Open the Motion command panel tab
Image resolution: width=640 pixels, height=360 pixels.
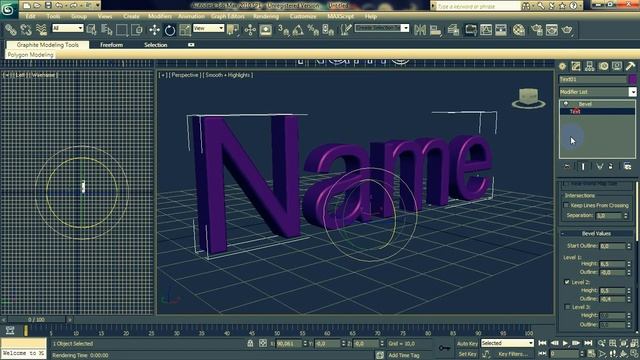pyautogui.click(x=603, y=66)
